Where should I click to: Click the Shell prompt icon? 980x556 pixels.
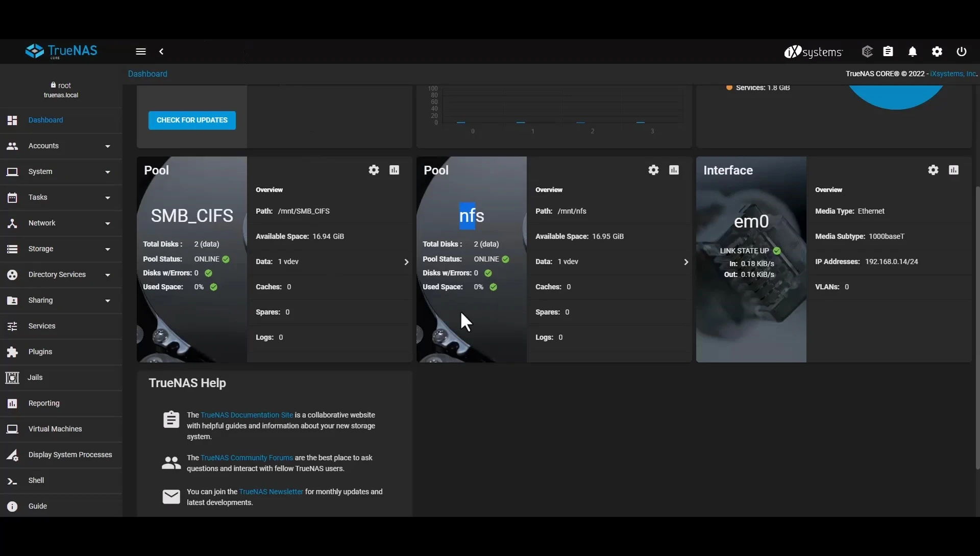click(12, 481)
